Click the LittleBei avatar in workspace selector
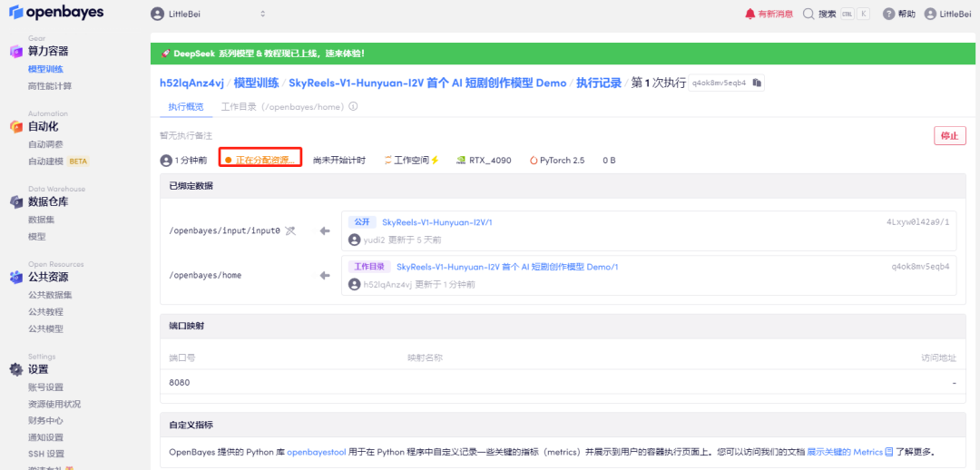This screenshot has height=470, width=980. pos(158,14)
